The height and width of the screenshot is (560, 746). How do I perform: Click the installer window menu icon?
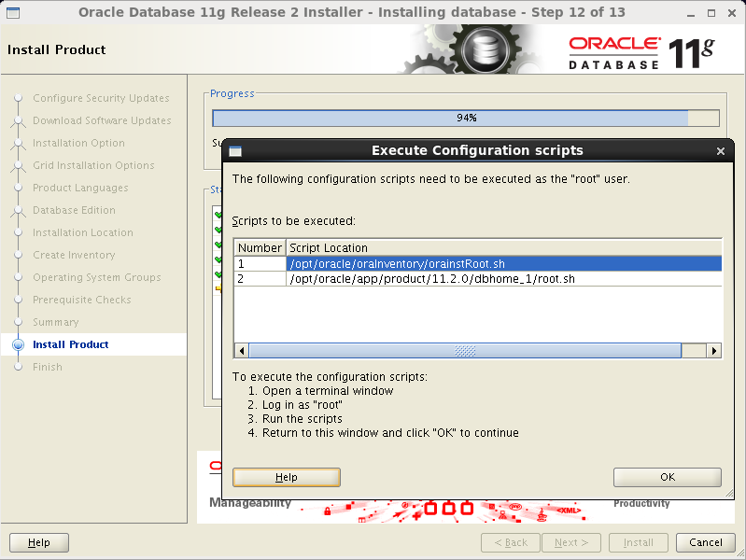pos(13,13)
